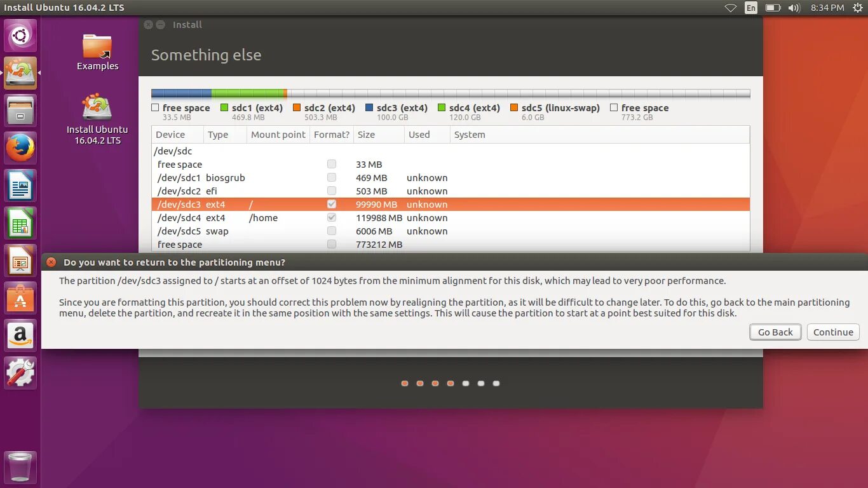
Task: Open LibreOffice Impress from launcher
Action: [x=20, y=261]
